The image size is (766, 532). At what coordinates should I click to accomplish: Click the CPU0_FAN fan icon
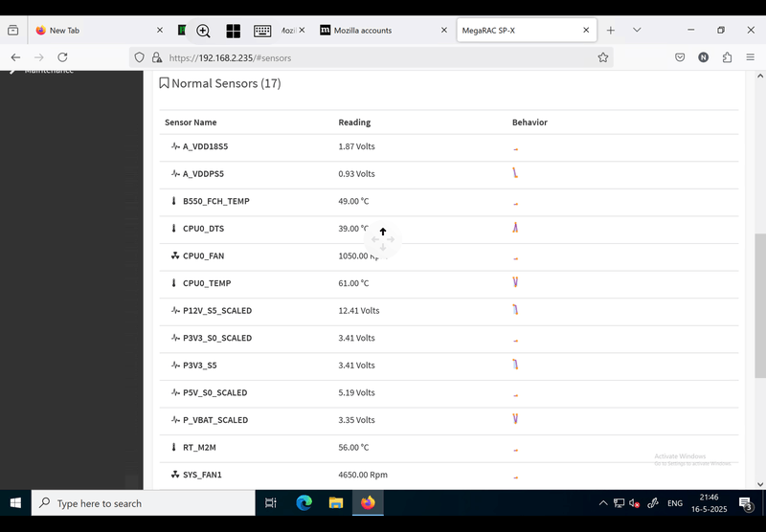point(175,255)
